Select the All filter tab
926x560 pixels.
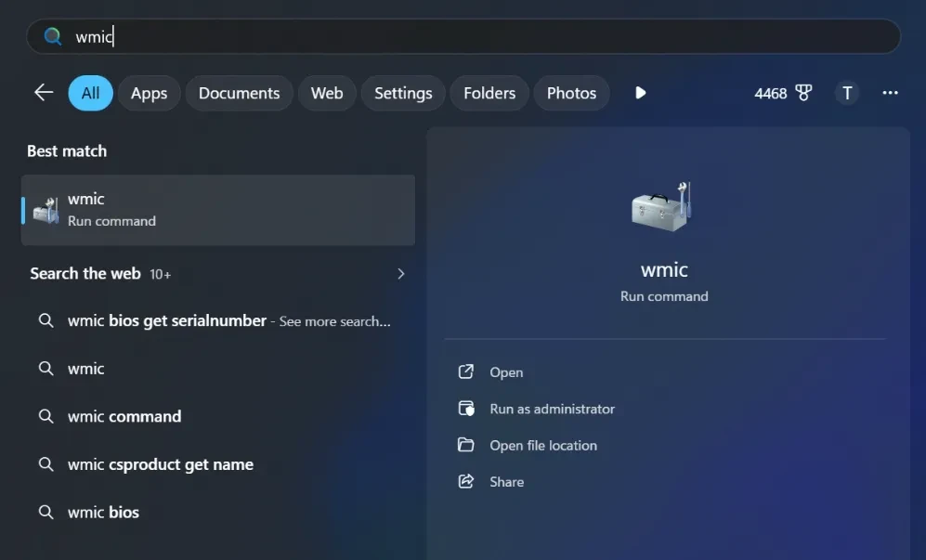point(90,93)
